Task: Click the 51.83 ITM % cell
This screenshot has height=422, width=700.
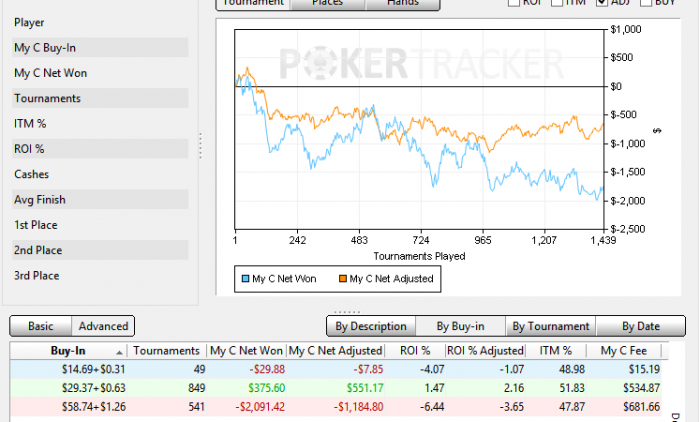Action: click(x=556, y=388)
